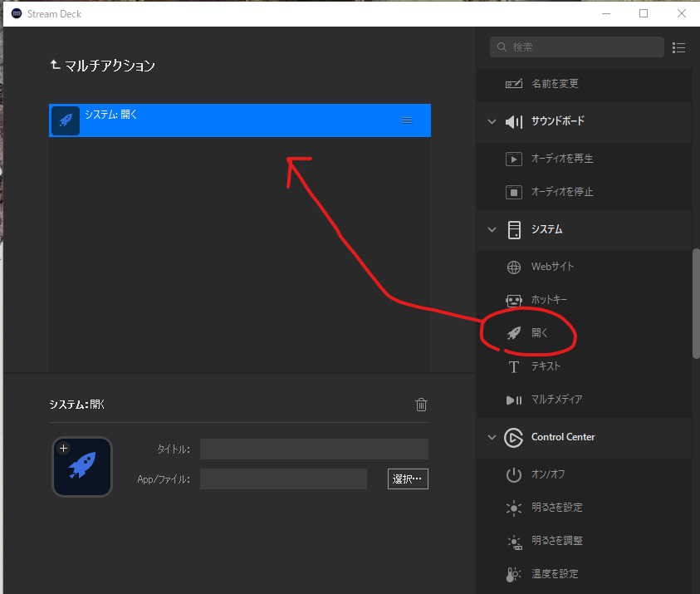Select the オーディオを停止 label
700x594 pixels.
click(x=562, y=192)
